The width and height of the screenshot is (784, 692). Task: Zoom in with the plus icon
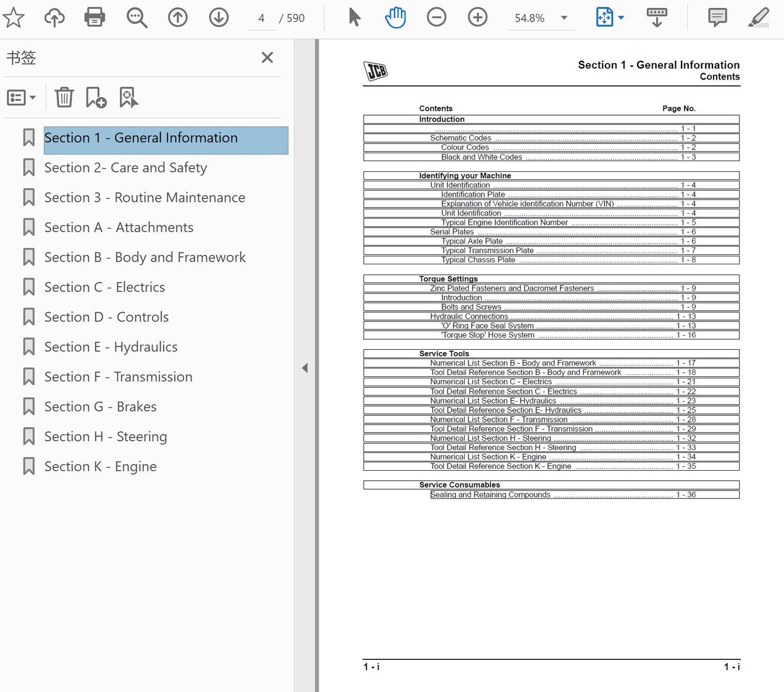pyautogui.click(x=477, y=18)
